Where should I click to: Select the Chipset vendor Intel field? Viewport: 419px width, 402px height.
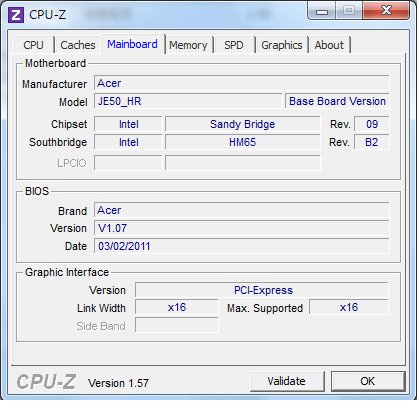click(x=128, y=124)
